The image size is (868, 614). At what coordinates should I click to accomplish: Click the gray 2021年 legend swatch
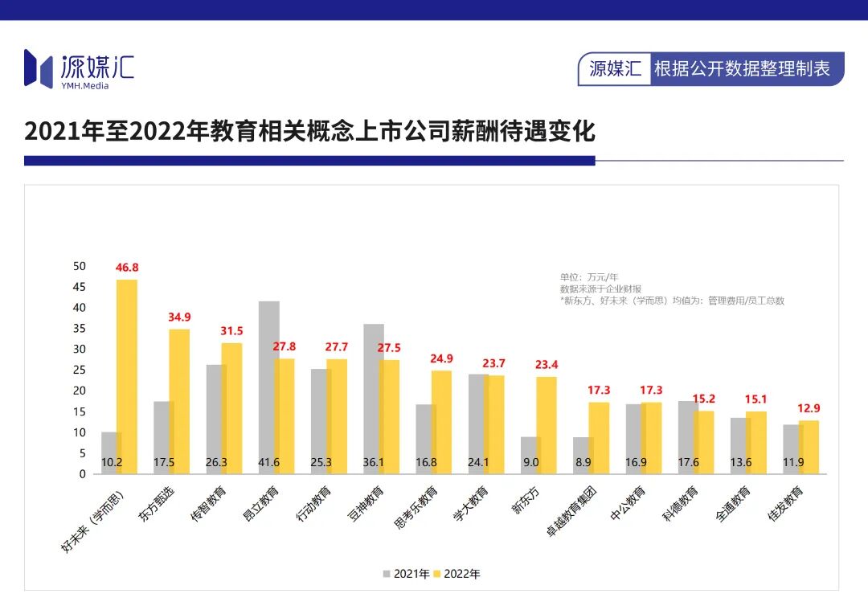coord(387,574)
